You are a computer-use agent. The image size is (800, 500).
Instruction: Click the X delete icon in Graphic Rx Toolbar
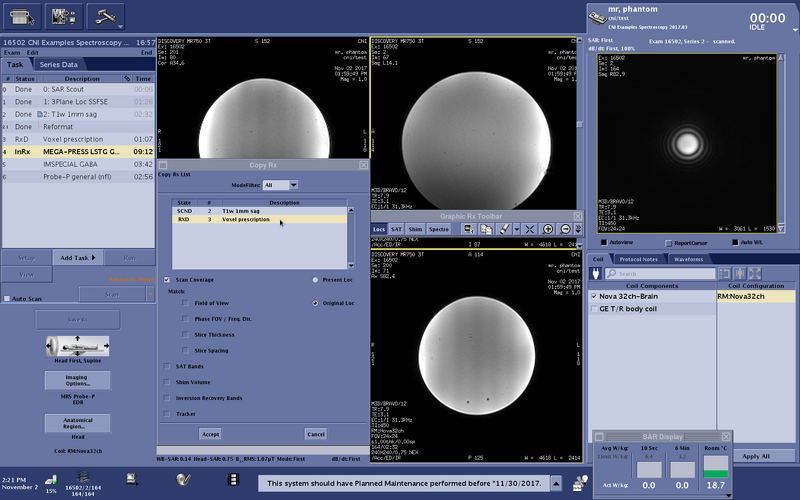click(x=530, y=229)
